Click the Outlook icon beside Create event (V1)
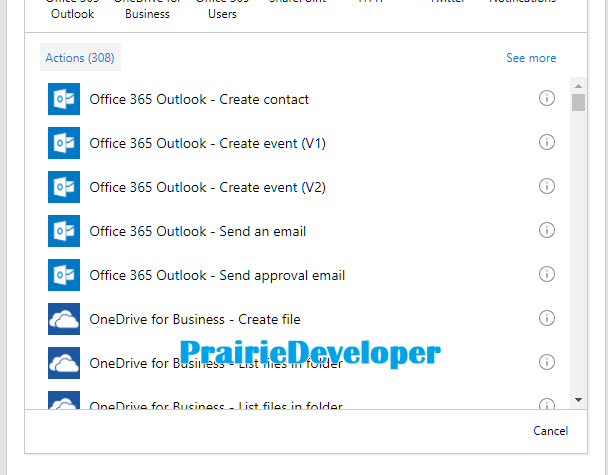This screenshot has width=608, height=475. click(64, 143)
